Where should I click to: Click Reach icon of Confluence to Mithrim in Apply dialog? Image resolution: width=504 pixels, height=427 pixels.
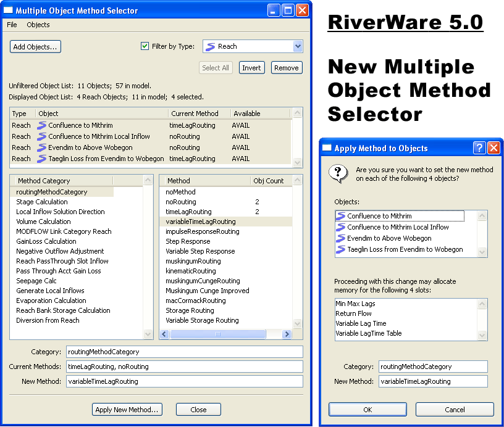tap(341, 216)
